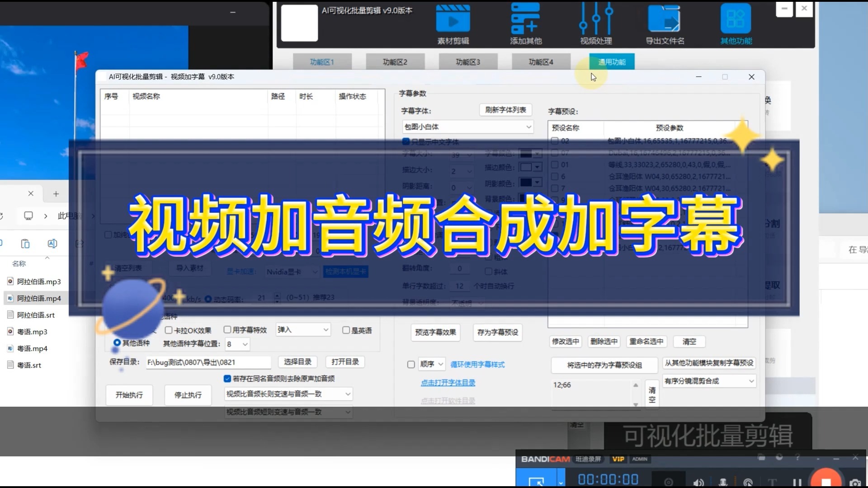
Task: Open 其他语种字幕位置 dropdown showing 8
Action: pyautogui.click(x=237, y=344)
